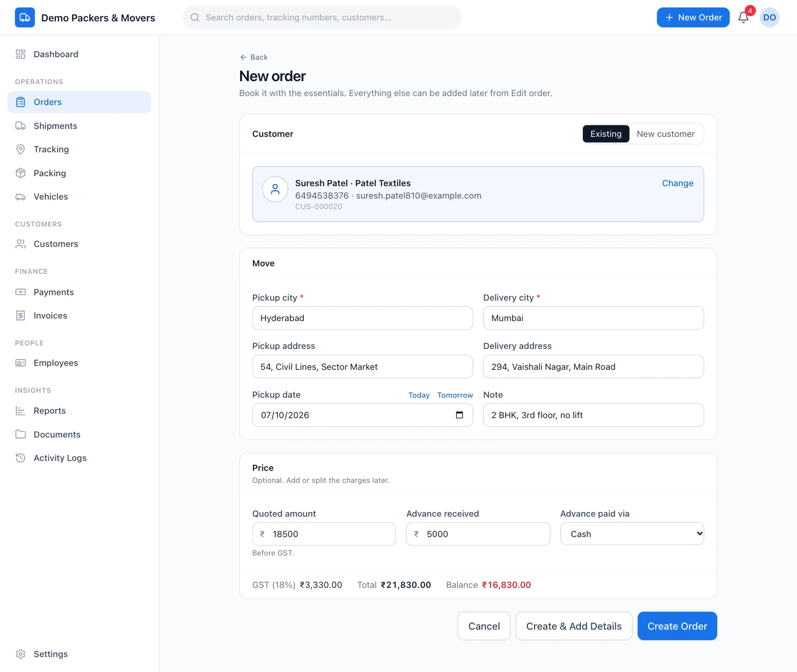This screenshot has width=797, height=672.
Task: Click the Create & Add Details button
Action: tap(574, 626)
